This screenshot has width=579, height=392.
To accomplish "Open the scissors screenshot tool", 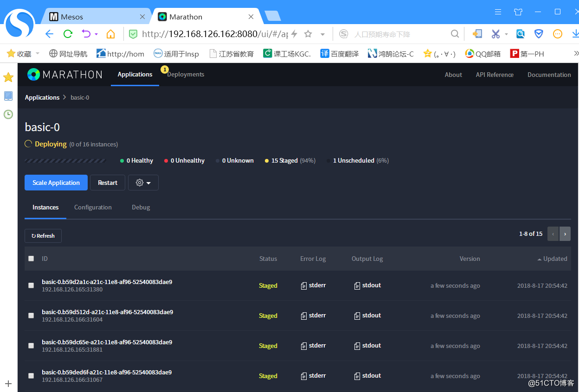I will point(495,34).
